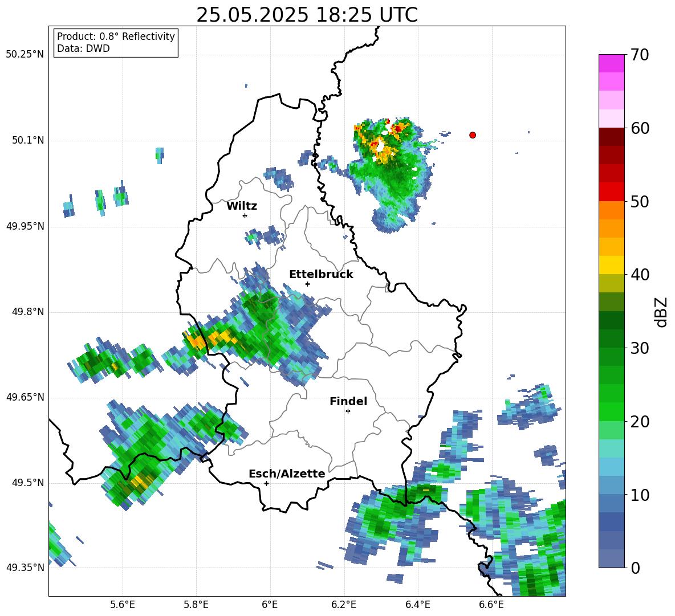
Task: Click the red dot radar site marker
Action: (x=473, y=135)
